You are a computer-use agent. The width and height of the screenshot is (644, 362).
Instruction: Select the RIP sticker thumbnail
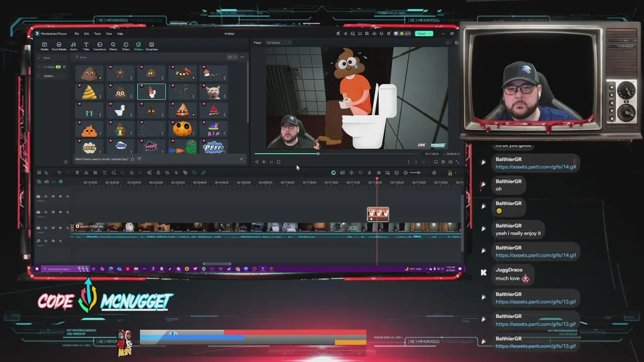pyautogui.click(x=213, y=129)
